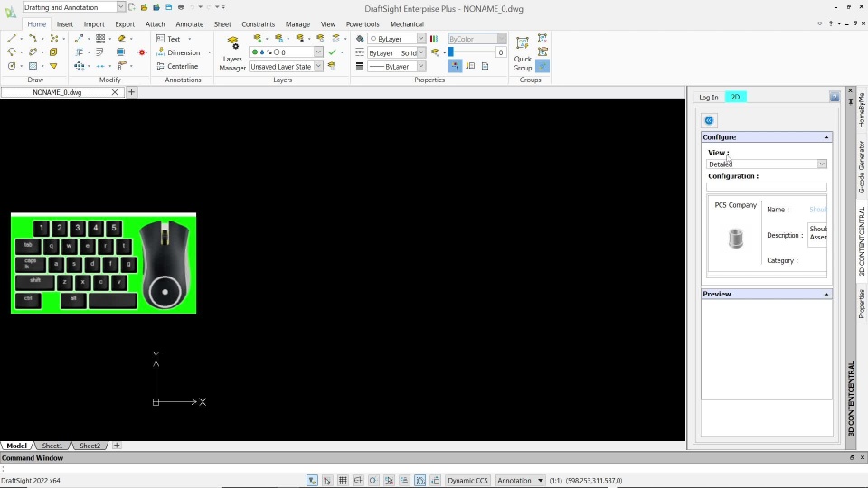Viewport: 868px width, 488px height.
Task: Select the Circle tool in Draw
Action: [12, 66]
